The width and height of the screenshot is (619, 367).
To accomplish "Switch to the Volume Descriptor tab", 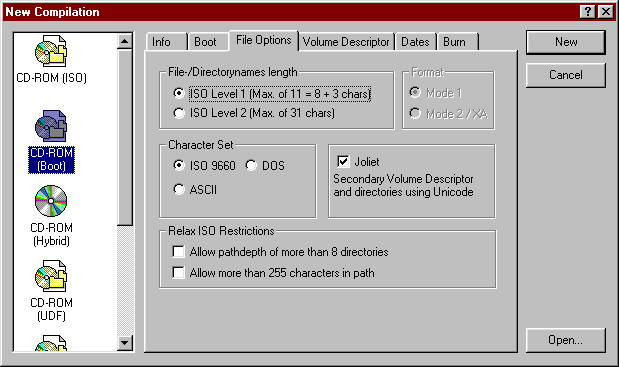I will [x=346, y=42].
